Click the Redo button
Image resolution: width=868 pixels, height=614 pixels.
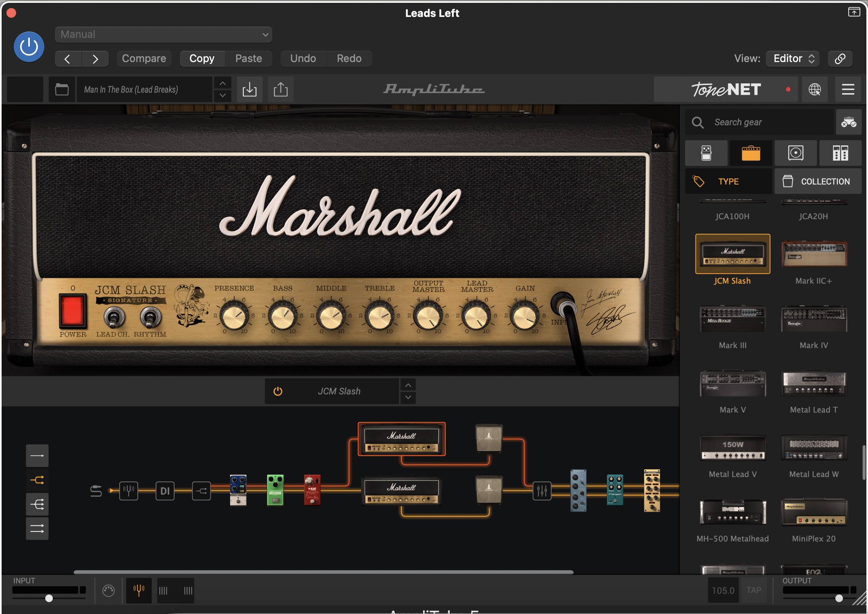coord(349,59)
